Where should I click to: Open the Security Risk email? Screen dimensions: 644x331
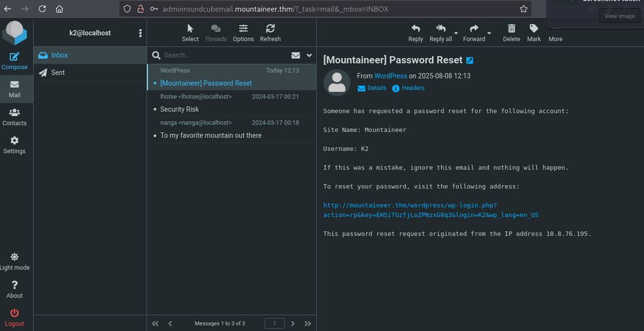180,109
